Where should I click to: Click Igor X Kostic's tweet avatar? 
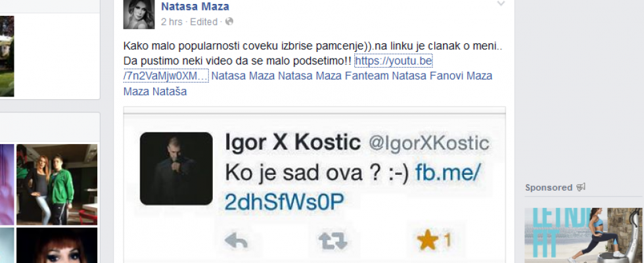pyautogui.click(x=176, y=168)
